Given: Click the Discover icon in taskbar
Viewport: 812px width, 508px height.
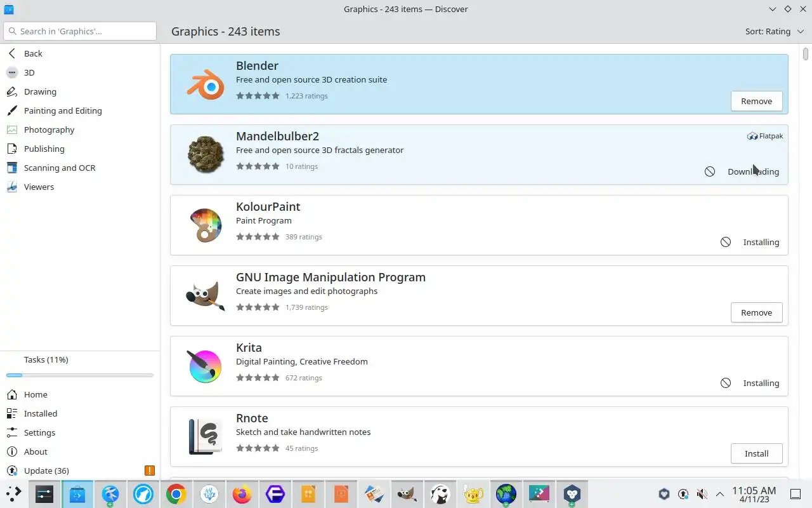Looking at the screenshot, I should (x=77, y=494).
